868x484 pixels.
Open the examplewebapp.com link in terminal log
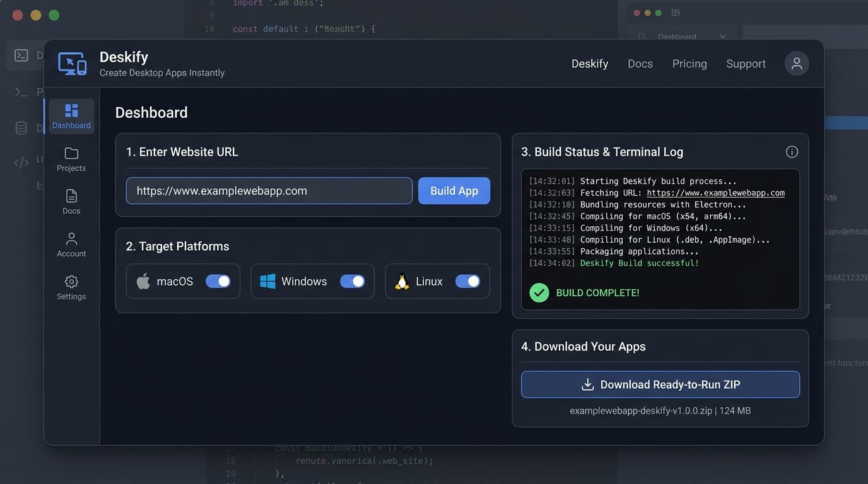tap(716, 193)
